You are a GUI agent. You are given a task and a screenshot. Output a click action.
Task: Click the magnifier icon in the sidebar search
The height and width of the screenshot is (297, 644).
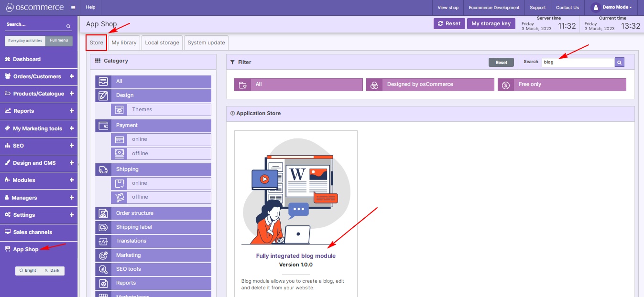68,26
